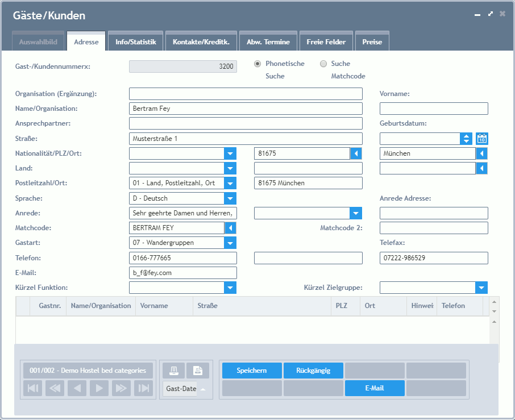Screen dimensions: 515x420
Task: Open the Kontakte/Kreditk. tab
Action: [x=201, y=41]
